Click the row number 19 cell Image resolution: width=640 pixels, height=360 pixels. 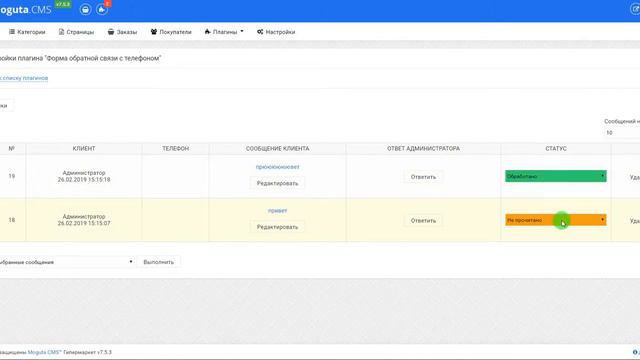[x=12, y=176]
